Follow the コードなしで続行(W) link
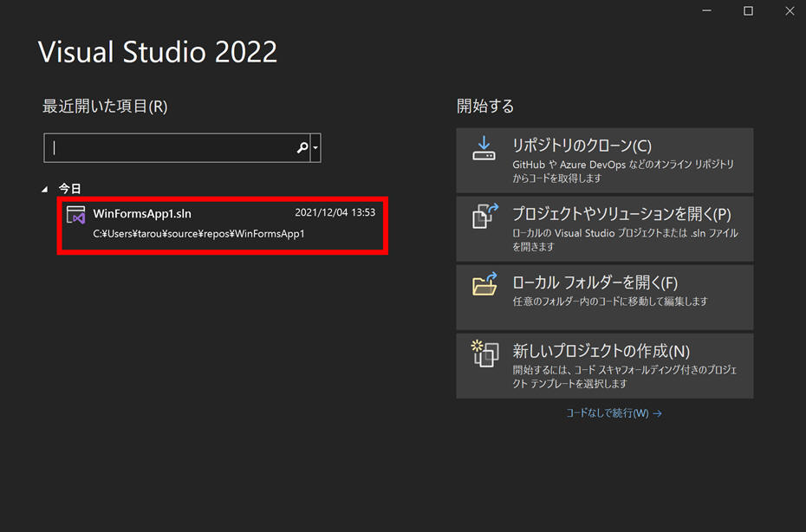 tap(614, 413)
